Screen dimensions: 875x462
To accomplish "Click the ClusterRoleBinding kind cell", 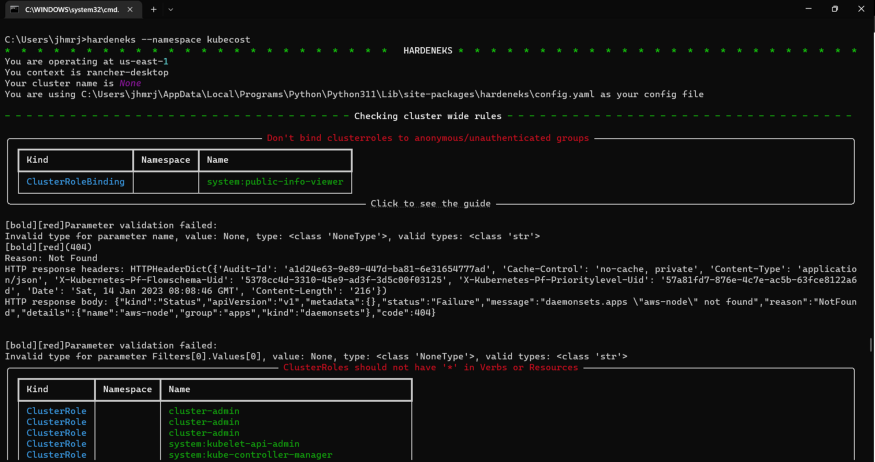I will point(76,182).
